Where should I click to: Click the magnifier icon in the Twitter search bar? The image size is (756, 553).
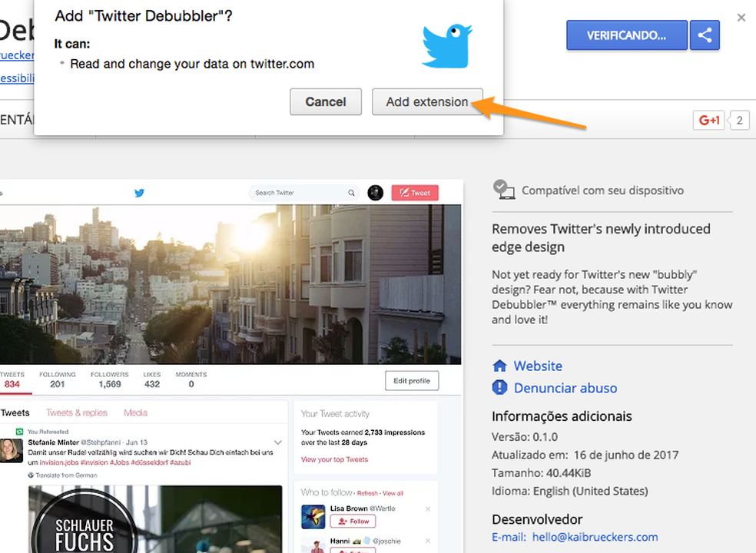coord(351,193)
